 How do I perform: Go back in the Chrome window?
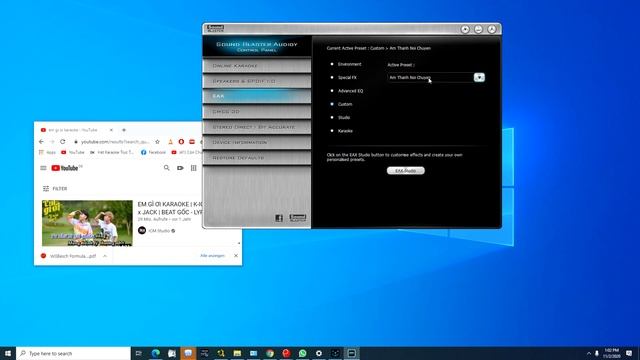(x=41, y=142)
